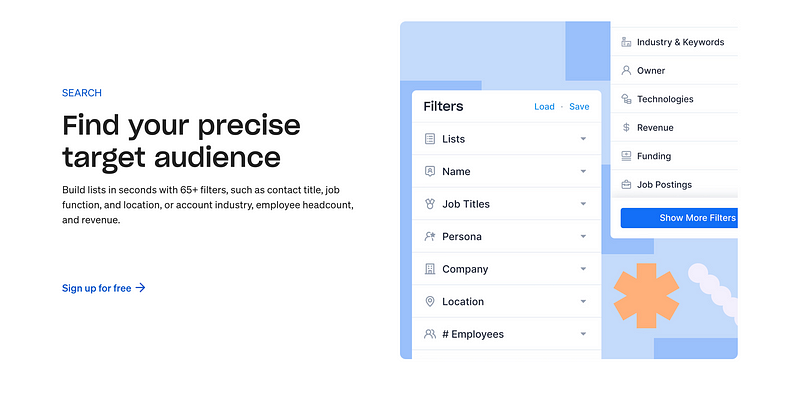
Task: Select the Name badge icon
Action: coord(430,171)
